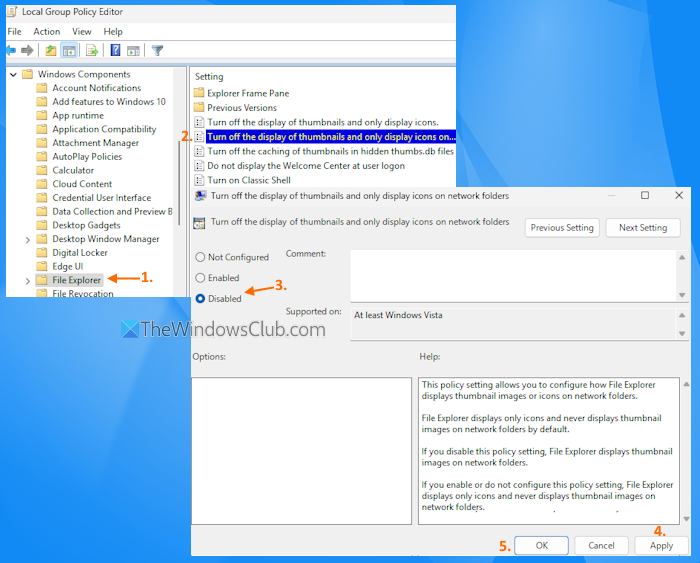This screenshot has width=700, height=563.
Task: Select Application Compatibility in the tree
Action: [x=104, y=129]
